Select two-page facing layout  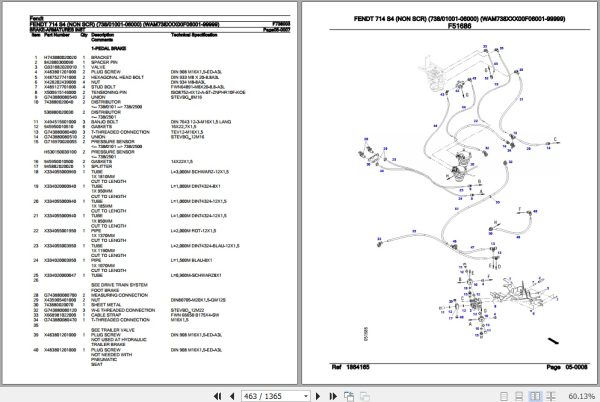tap(535, 396)
